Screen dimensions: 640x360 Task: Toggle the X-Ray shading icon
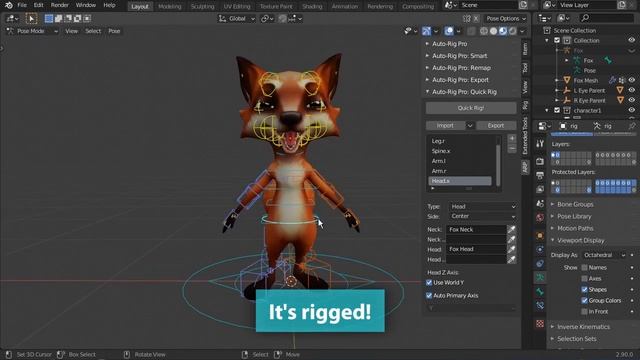[471, 31]
